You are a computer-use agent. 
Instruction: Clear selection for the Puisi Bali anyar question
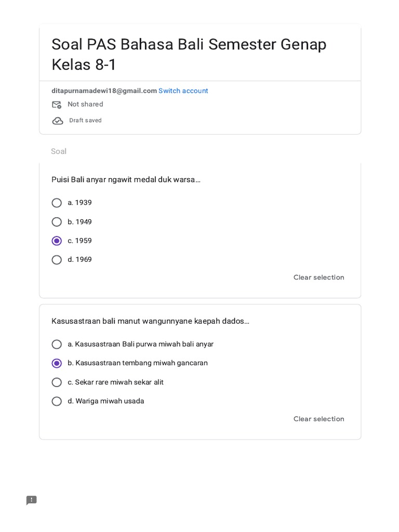318,277
